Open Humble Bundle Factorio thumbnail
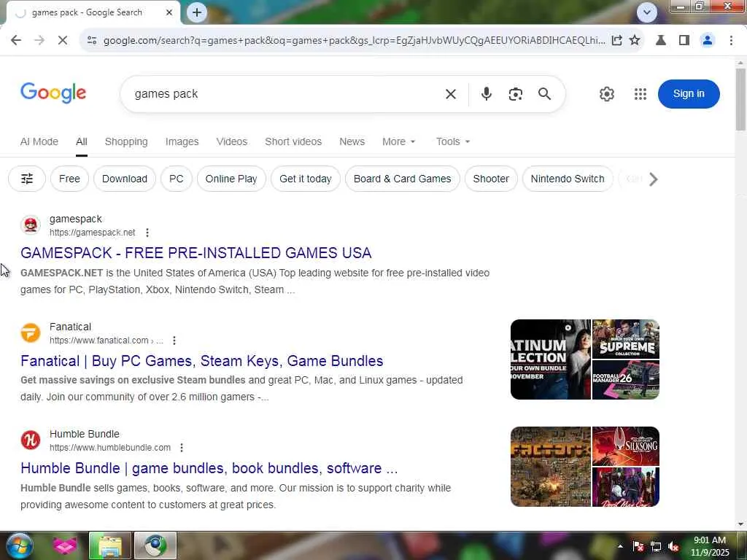This screenshot has height=560, width=747. click(x=550, y=467)
